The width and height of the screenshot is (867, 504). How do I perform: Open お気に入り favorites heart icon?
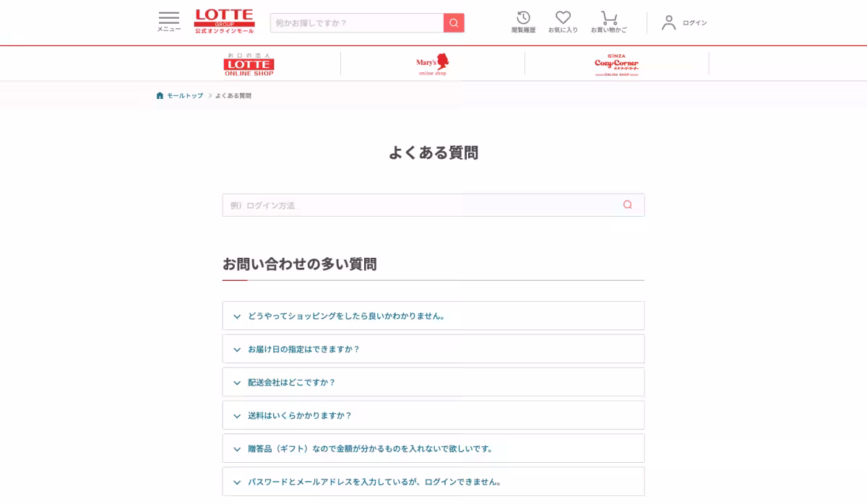click(563, 22)
